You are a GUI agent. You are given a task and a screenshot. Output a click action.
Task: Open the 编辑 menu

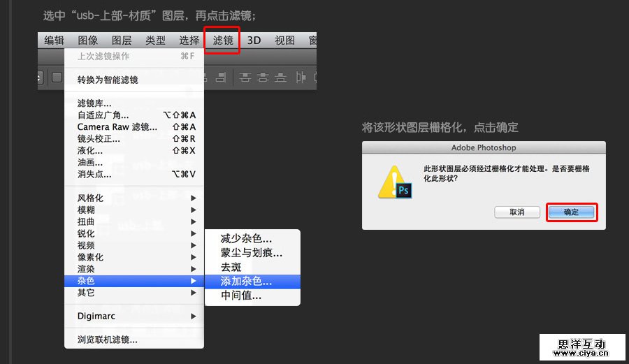pos(54,40)
